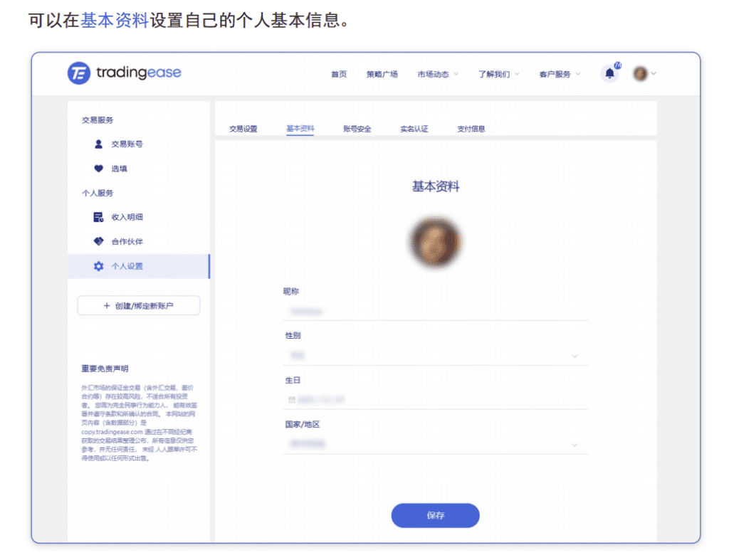Click the 昵称 nickname input field
Viewport: 729px width, 560px height.
pos(436,311)
